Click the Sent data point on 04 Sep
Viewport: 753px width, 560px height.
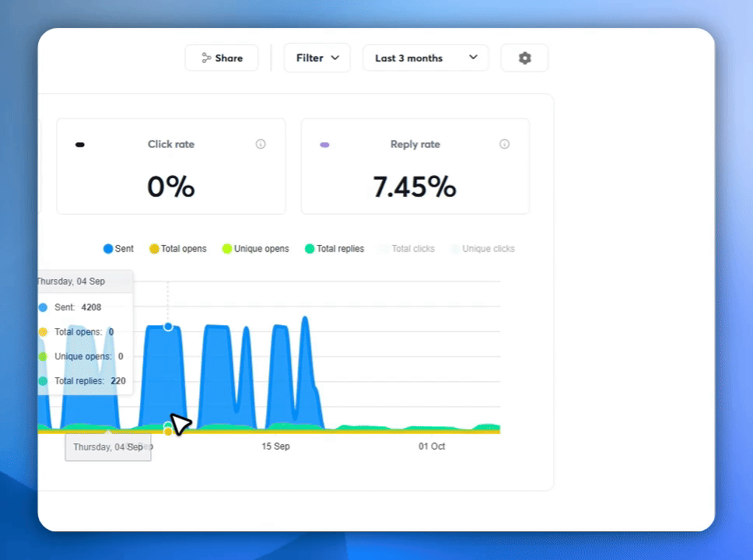168,327
